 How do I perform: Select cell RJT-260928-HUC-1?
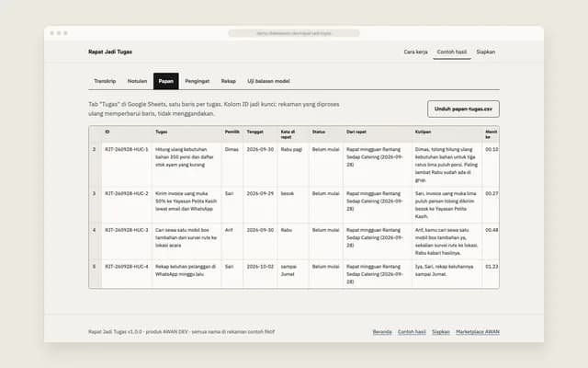[x=127, y=165]
